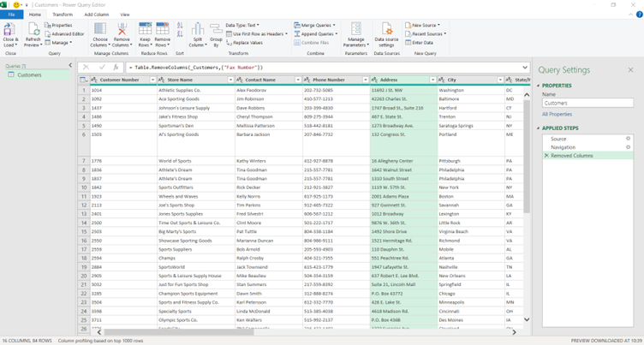Click the smiley feedback icon
The image size is (644, 345).
[17, 5]
